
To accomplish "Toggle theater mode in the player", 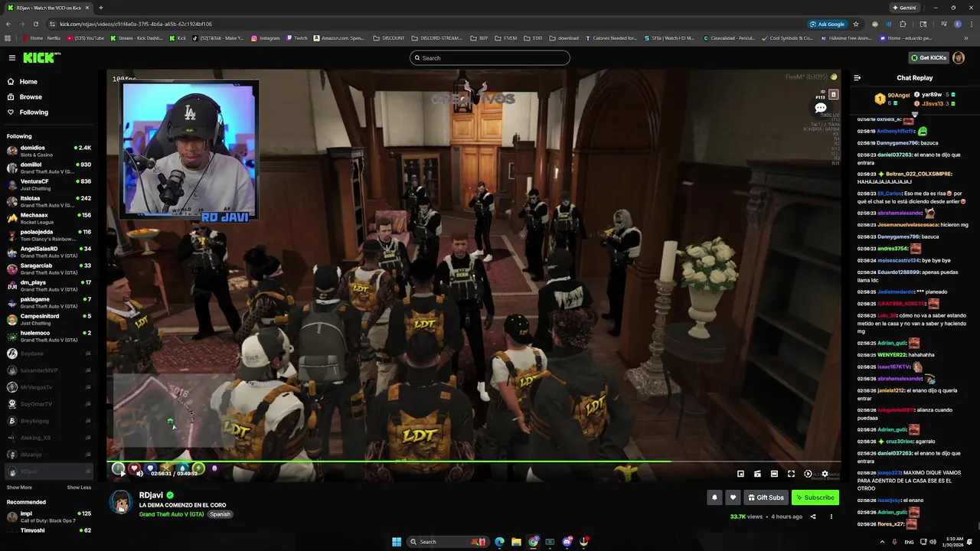I will pyautogui.click(x=774, y=474).
